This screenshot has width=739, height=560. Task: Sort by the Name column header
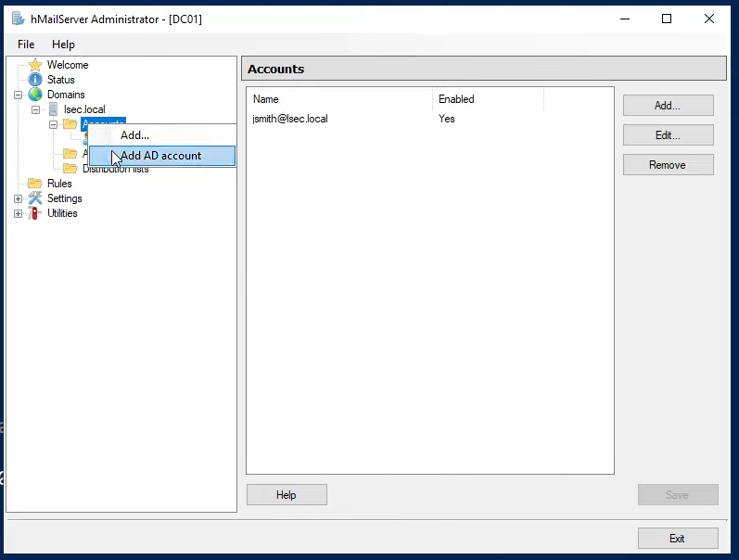339,99
